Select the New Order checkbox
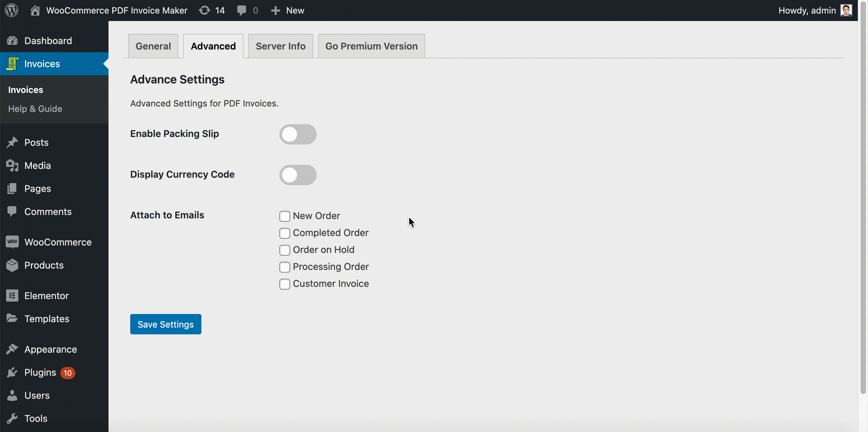 (285, 216)
